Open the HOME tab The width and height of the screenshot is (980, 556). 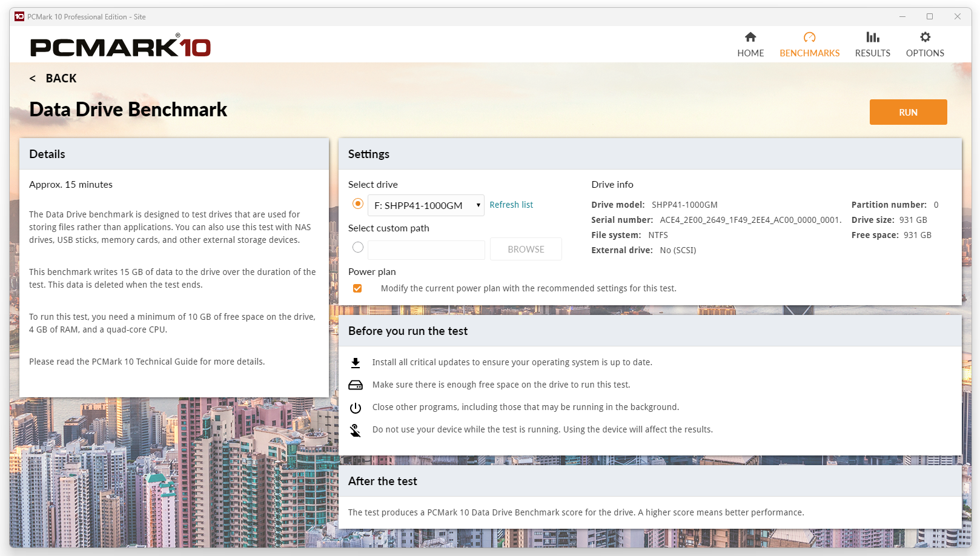pos(750,45)
